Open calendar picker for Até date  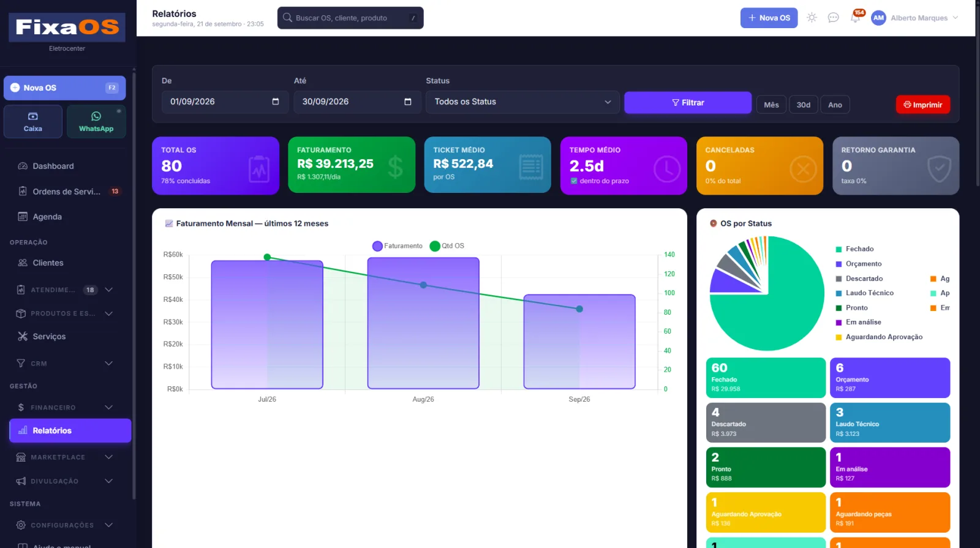pyautogui.click(x=408, y=102)
